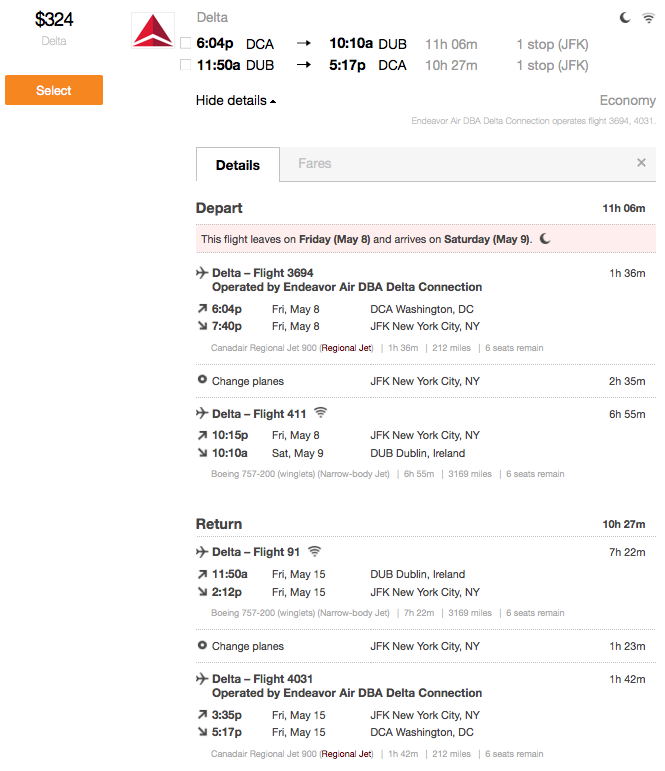
Task: Open the Details tab
Action: (238, 165)
